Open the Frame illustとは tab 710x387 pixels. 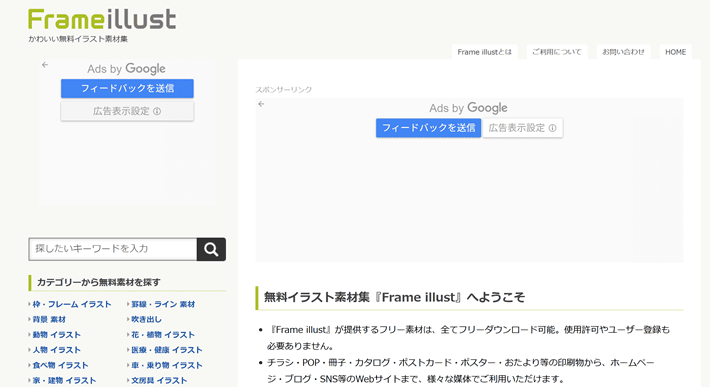485,52
